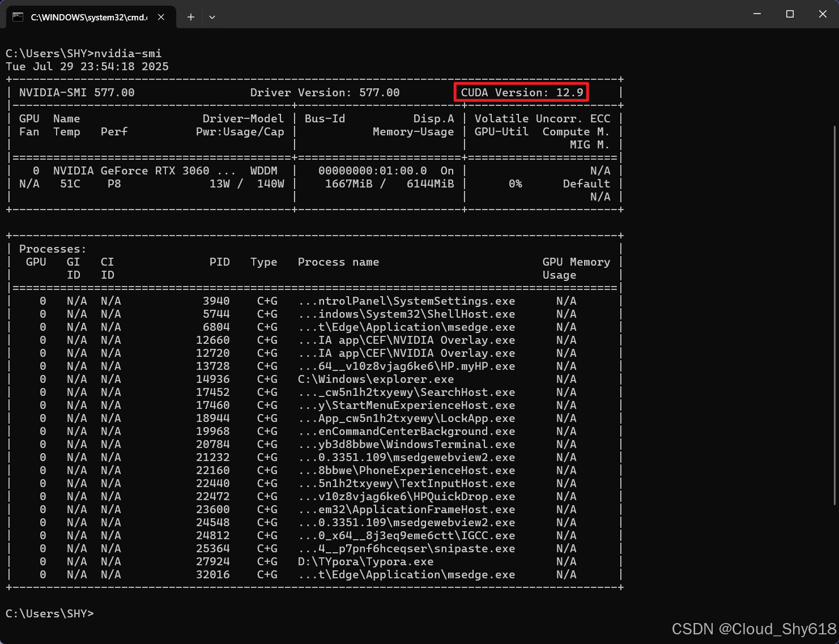Click the "Processes:" section heading
Screen dimensions: 839x644
[x=53, y=249]
